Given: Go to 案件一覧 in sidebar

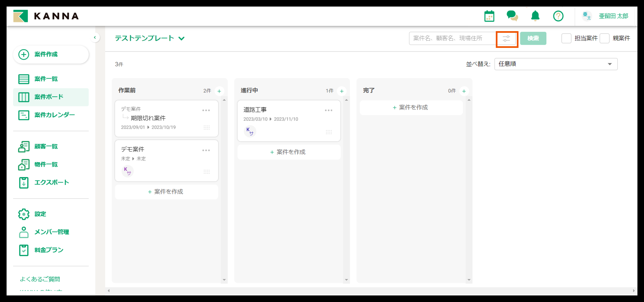Looking at the screenshot, I should (46, 79).
